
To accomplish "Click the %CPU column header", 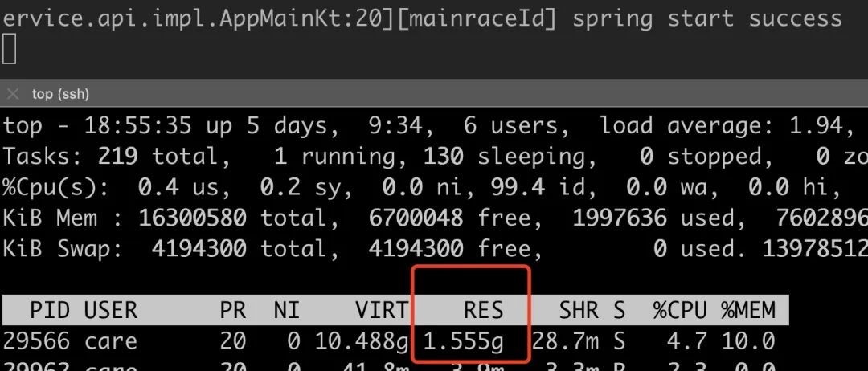I will [681, 310].
